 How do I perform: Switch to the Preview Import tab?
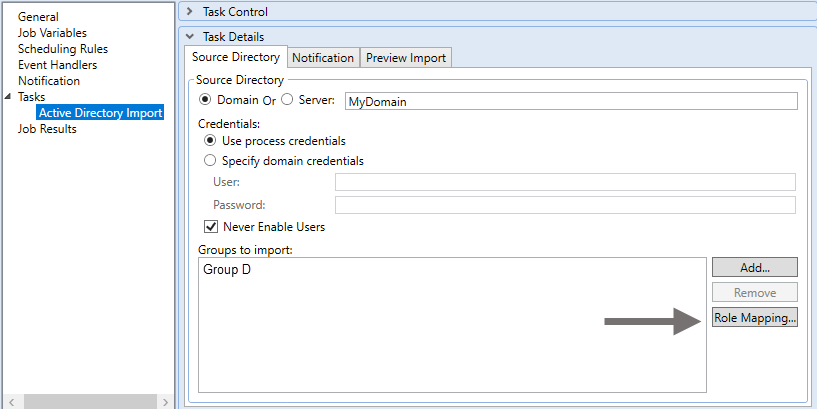click(405, 58)
